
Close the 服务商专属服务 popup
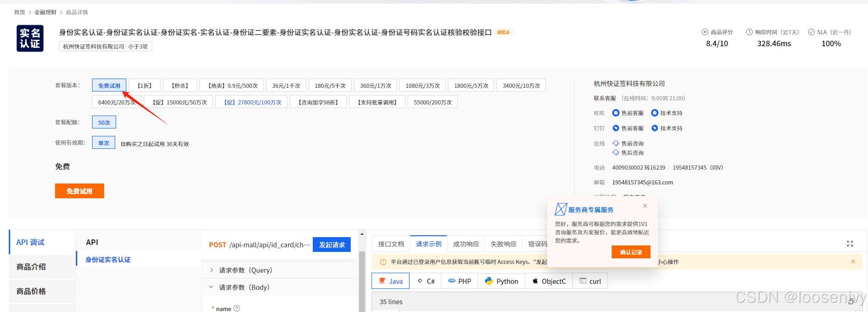coord(645,206)
